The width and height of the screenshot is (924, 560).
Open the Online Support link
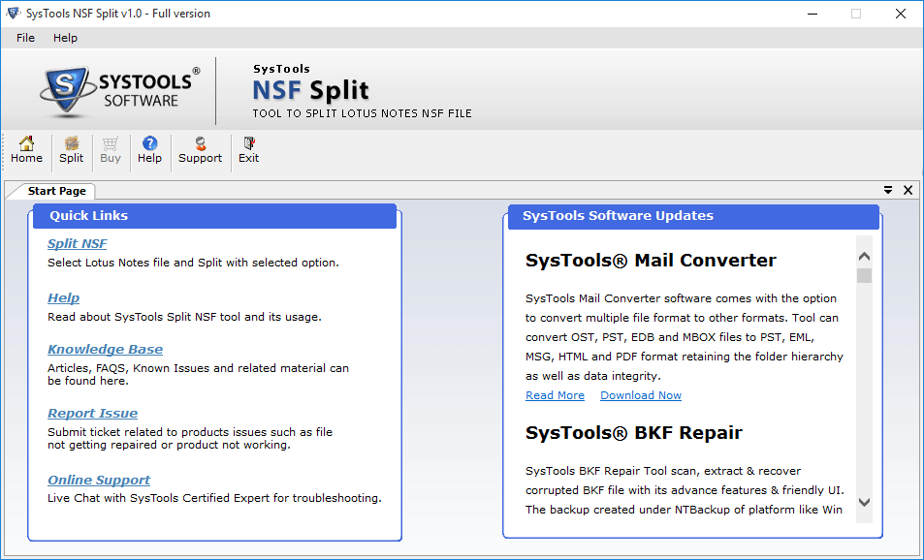pyautogui.click(x=99, y=480)
